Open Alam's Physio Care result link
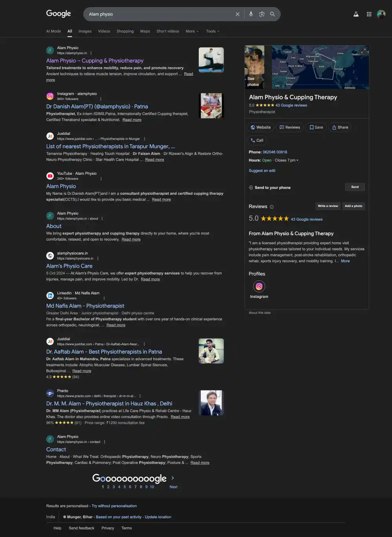Viewport: 392px width, 537px height. pos(69,266)
